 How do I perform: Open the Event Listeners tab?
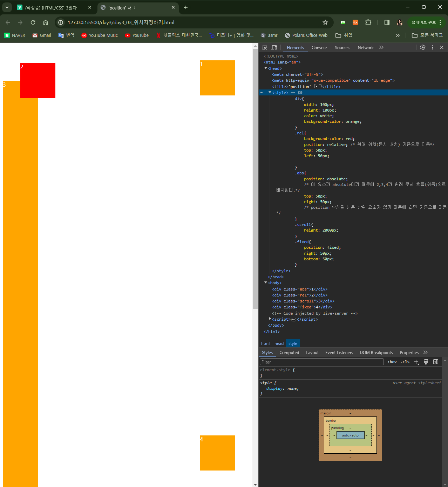click(339, 353)
